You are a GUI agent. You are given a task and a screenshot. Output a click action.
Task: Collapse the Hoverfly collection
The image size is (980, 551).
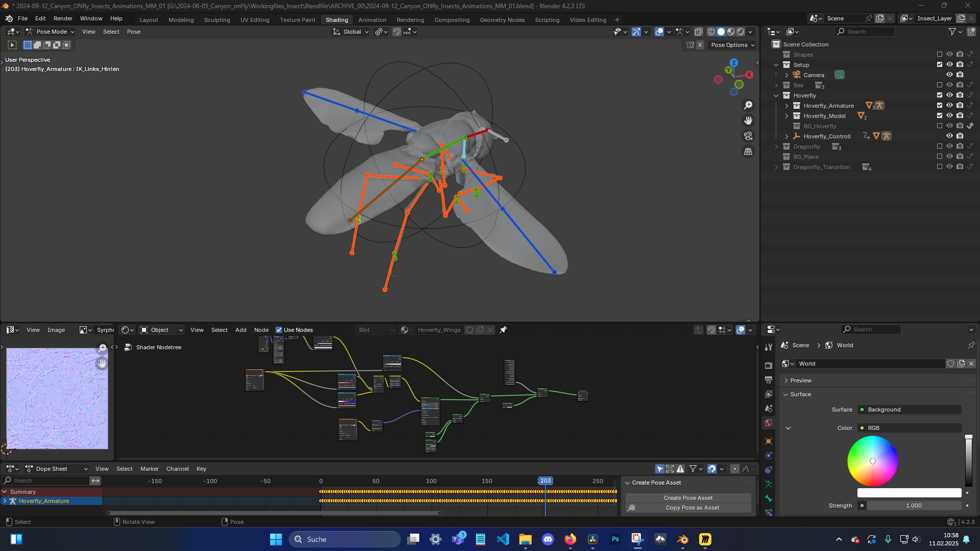tap(776, 95)
